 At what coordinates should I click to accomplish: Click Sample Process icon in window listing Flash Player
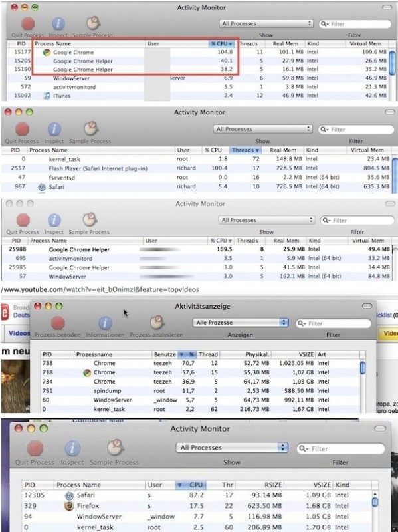tap(90, 128)
